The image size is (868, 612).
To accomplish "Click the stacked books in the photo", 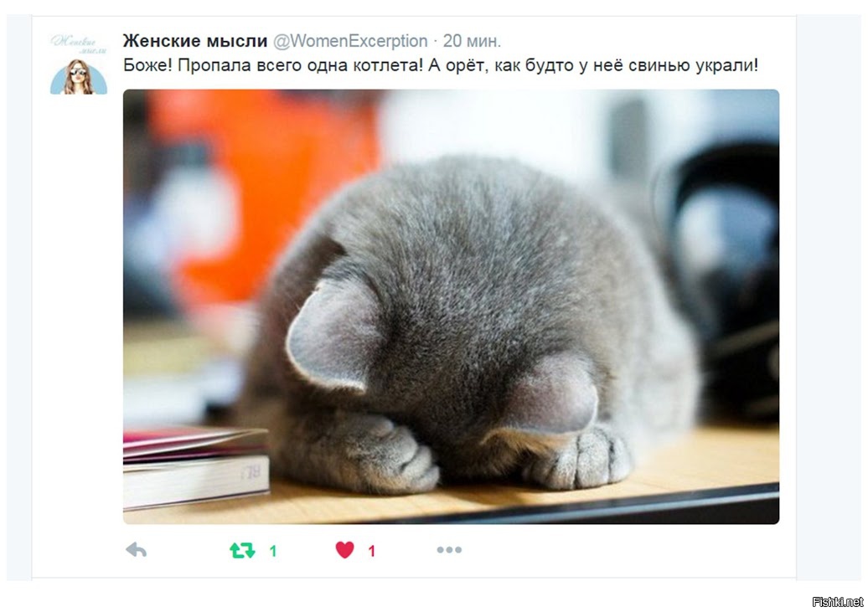I will (196, 467).
